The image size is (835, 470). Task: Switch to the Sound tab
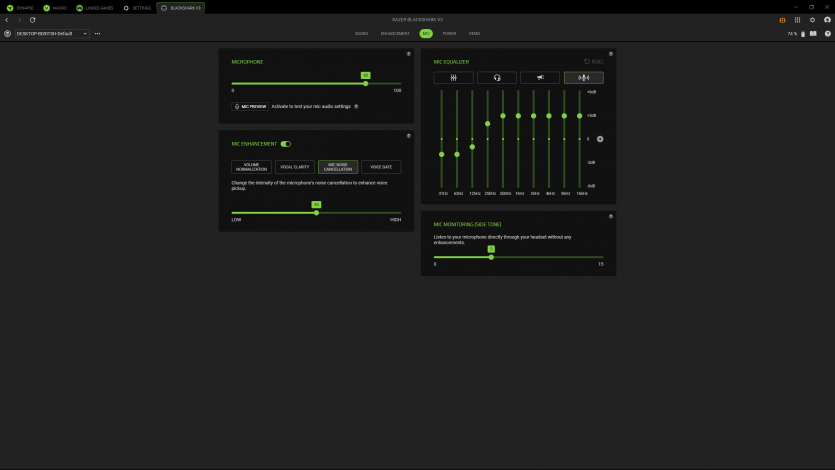click(361, 33)
